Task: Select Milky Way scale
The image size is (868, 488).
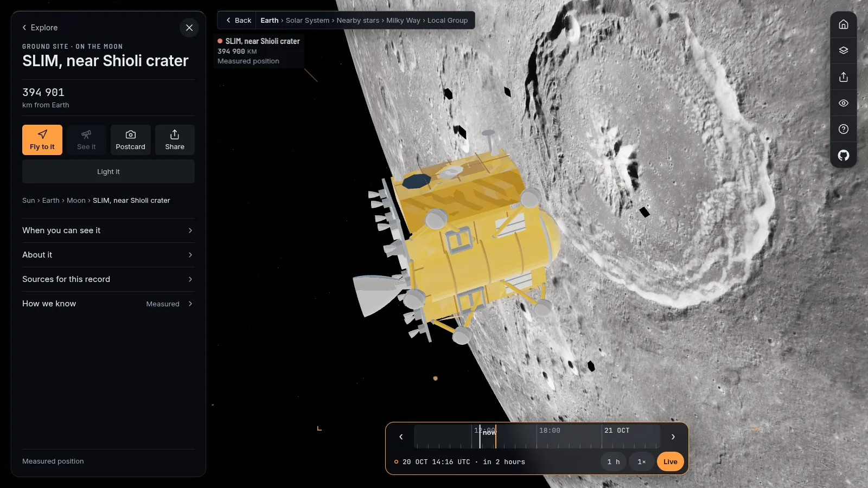Action: coord(403,21)
